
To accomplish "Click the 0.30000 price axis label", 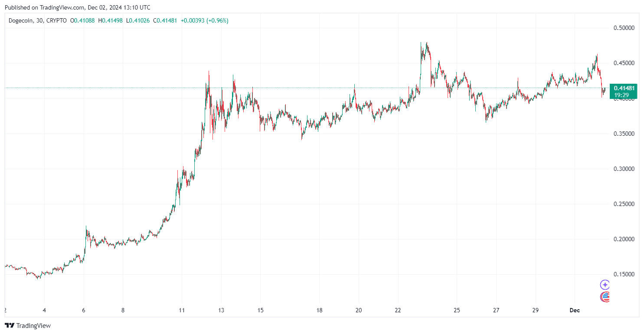I will coord(624,169).
